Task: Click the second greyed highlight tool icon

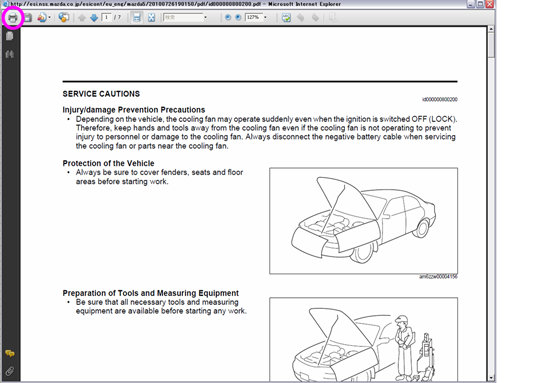Action: coord(315,17)
